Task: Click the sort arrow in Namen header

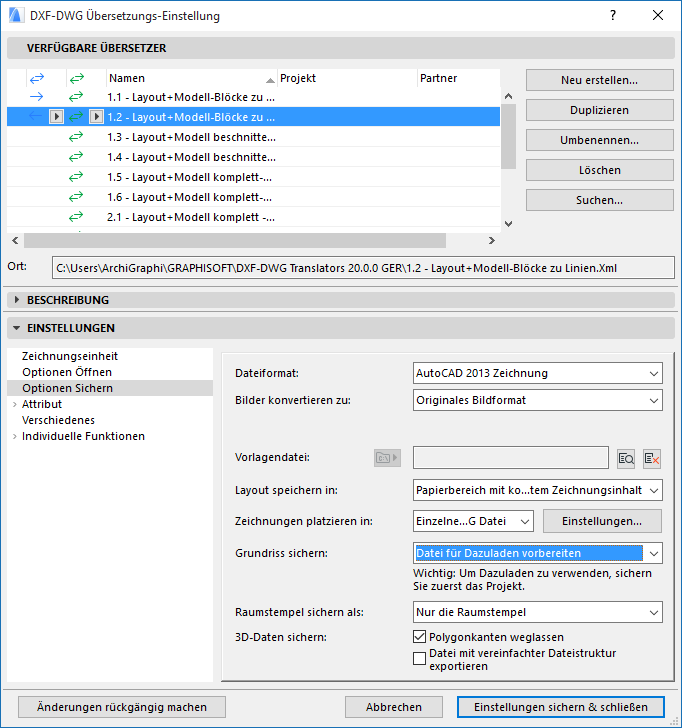Action: [270, 80]
